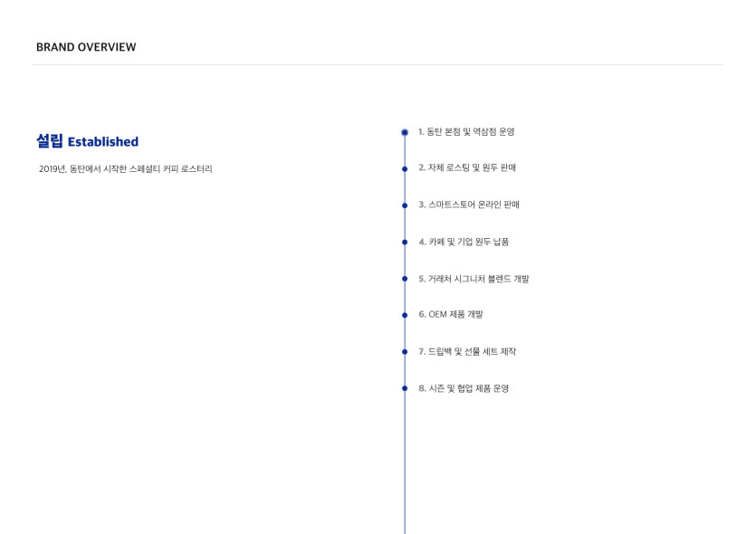Viewport: 756px width, 534px height.
Task: Select the timeline dot beside 거래처 시그니처 블렌드 개발
Action: click(405, 279)
